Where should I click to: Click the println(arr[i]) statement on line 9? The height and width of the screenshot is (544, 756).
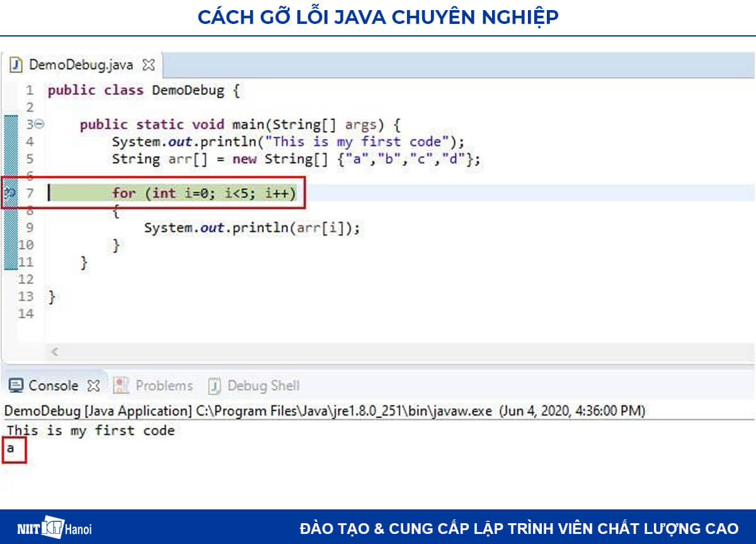tap(252, 227)
